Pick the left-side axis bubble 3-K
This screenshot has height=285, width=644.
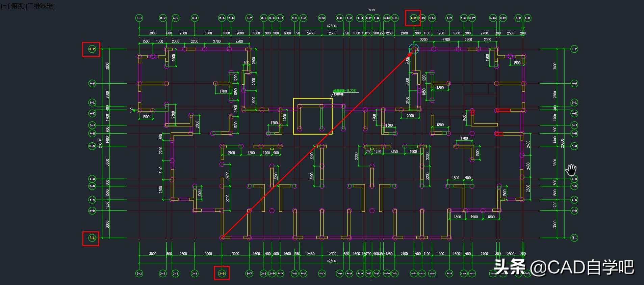92,113
